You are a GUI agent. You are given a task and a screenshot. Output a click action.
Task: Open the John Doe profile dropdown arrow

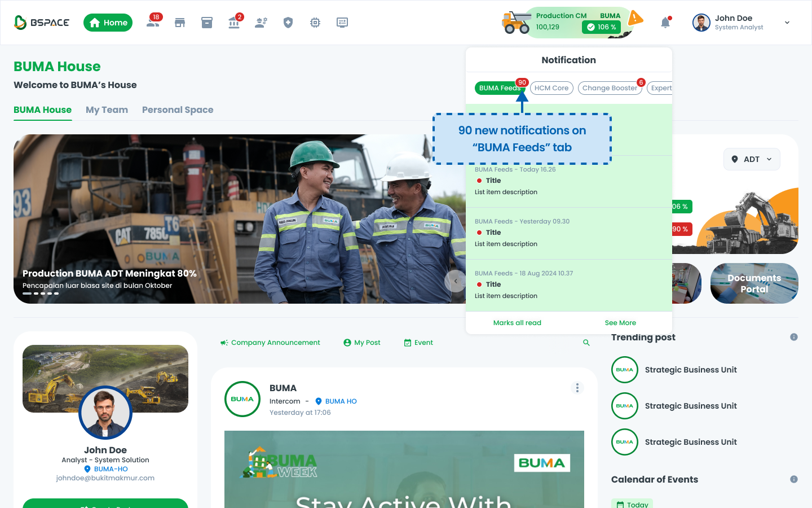787,23
